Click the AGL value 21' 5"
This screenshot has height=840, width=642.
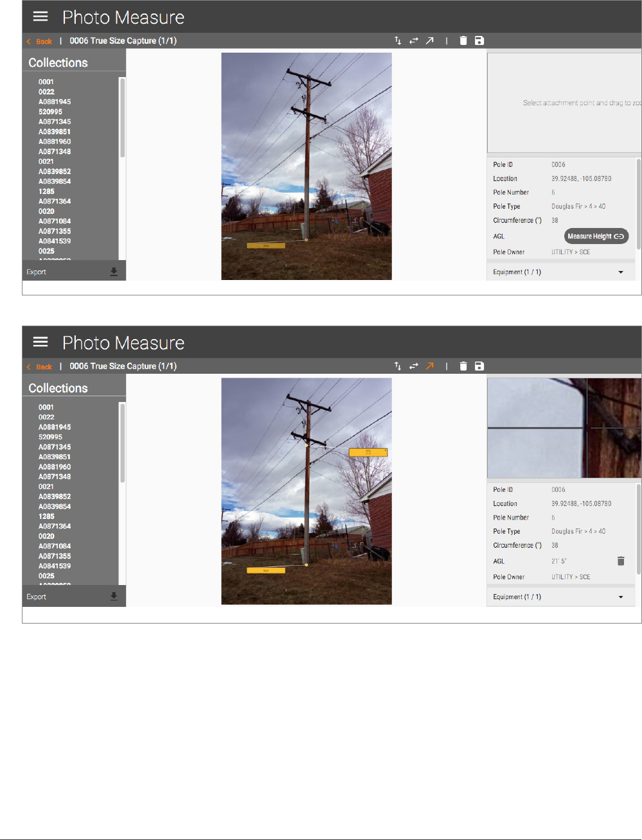(x=559, y=561)
